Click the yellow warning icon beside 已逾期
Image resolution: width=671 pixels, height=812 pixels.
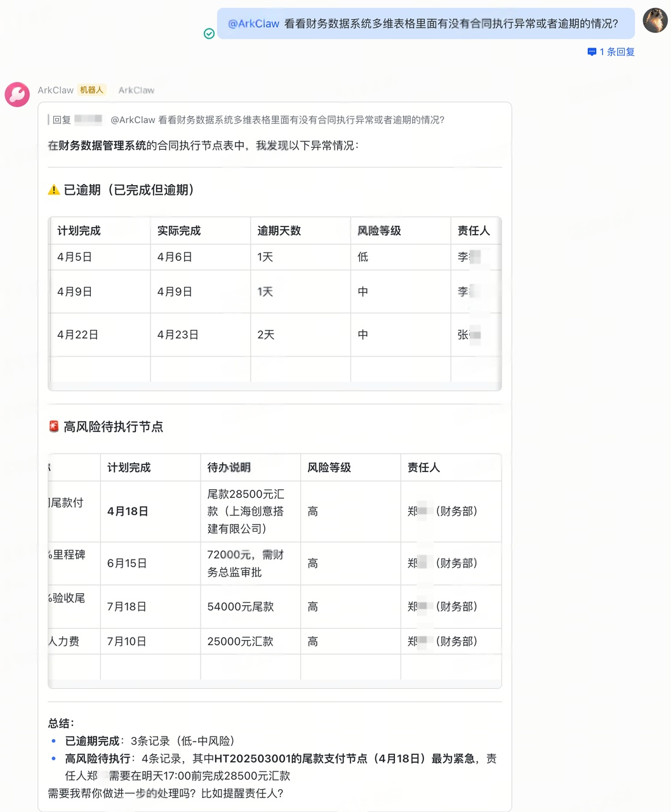point(54,190)
